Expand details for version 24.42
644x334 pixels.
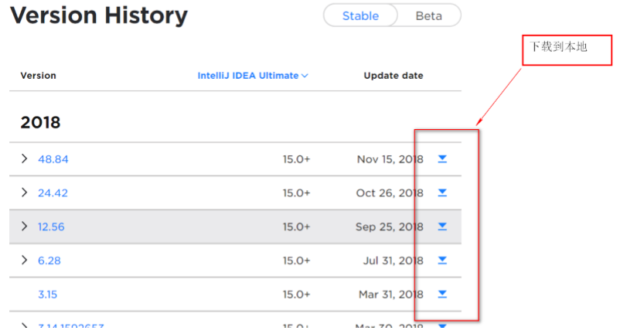click(x=24, y=193)
